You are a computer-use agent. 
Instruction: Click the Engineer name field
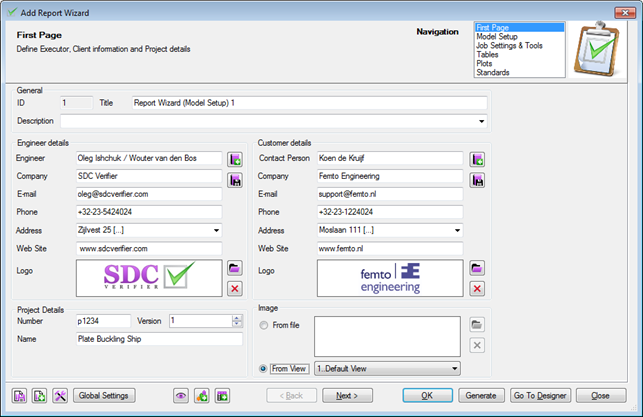pyautogui.click(x=149, y=158)
